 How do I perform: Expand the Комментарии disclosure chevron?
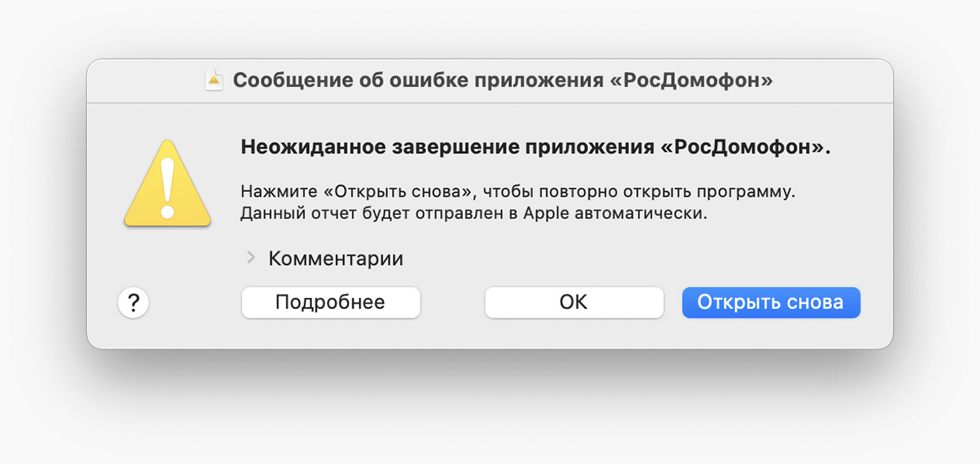tap(251, 258)
